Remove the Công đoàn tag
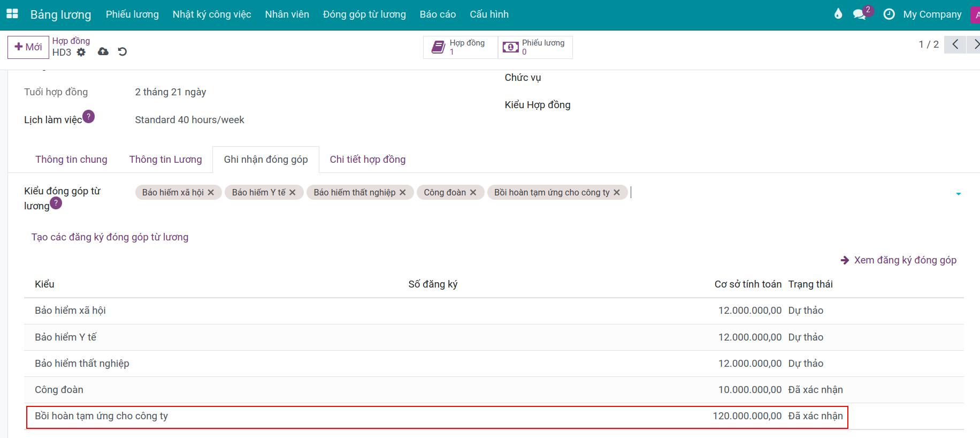The image size is (980, 438). [473, 192]
